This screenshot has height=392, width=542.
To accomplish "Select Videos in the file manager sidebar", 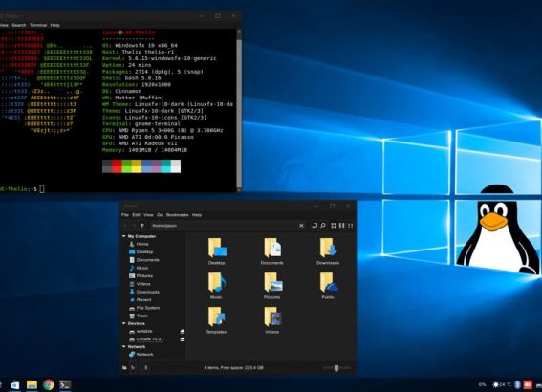I will coord(140,284).
